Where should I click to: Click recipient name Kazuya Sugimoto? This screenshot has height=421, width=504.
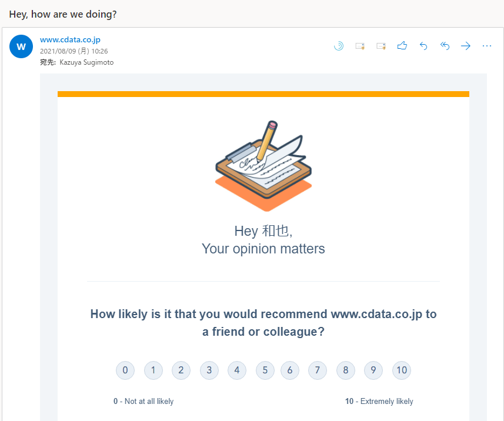click(86, 62)
